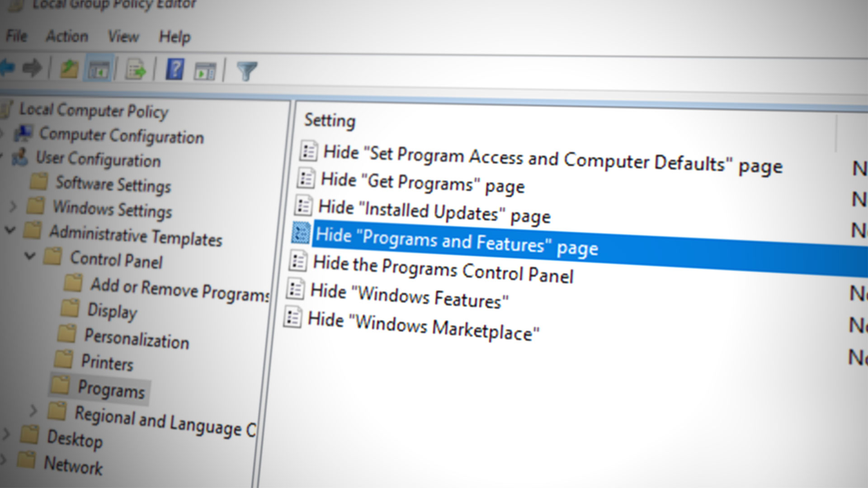The width and height of the screenshot is (868, 488).
Task: Select Add or Remove Programs folder
Action: [179, 289]
